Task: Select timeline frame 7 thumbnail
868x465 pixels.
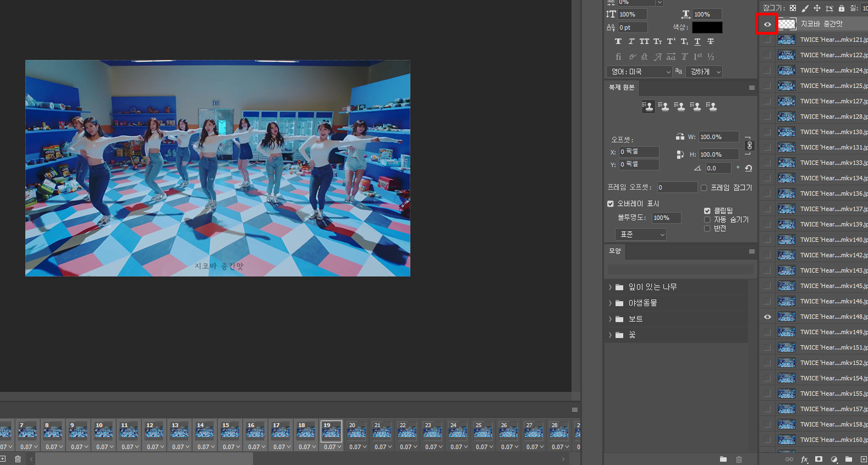Action: pyautogui.click(x=28, y=431)
